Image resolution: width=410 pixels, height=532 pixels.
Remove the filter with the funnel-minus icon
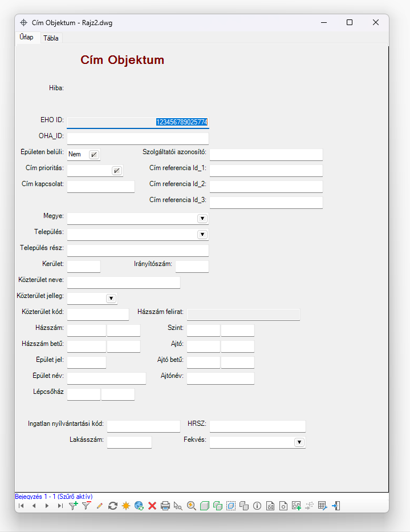tap(87, 506)
